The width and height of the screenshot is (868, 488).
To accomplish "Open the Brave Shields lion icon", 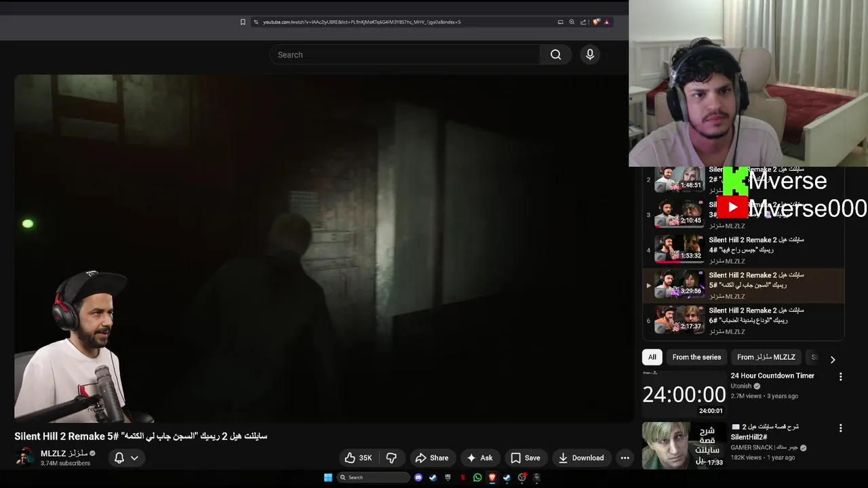I will (596, 22).
